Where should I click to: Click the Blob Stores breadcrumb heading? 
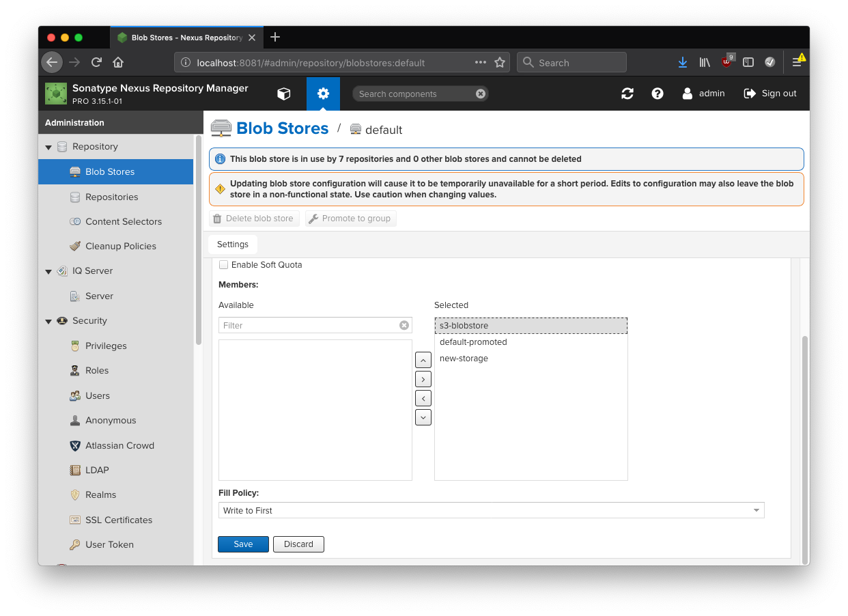point(283,128)
